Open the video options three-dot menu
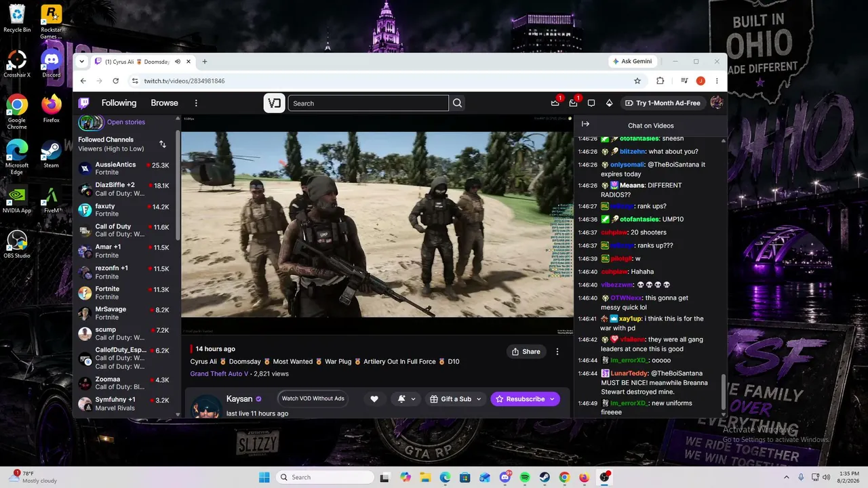 click(557, 352)
